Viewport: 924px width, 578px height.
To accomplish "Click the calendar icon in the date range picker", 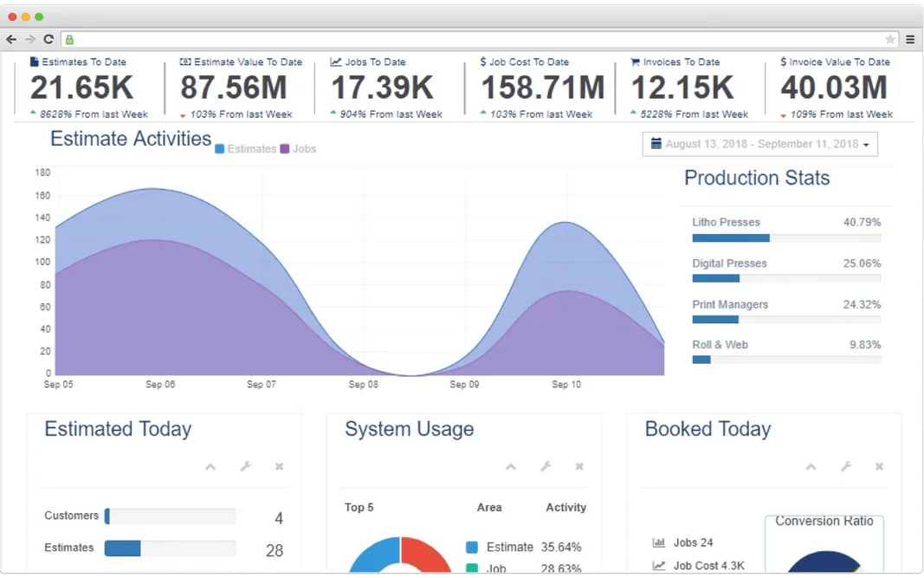I will click(x=655, y=144).
